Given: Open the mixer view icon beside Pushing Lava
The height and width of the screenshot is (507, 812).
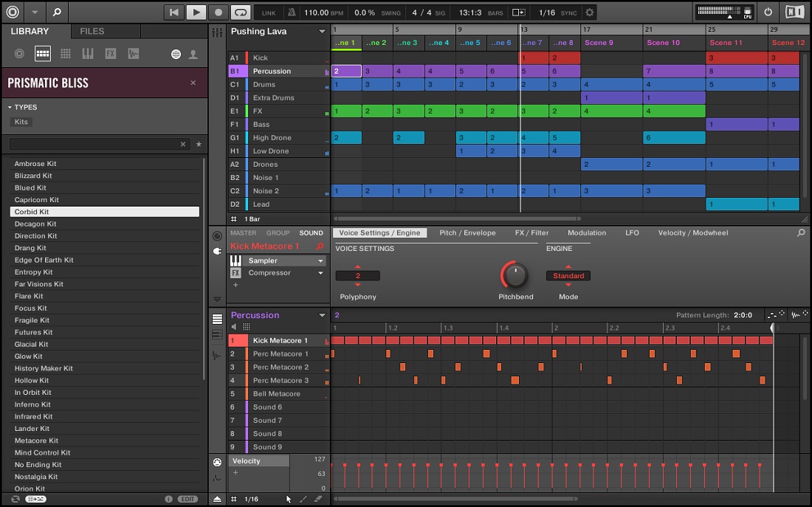Looking at the screenshot, I should pyautogui.click(x=217, y=32).
